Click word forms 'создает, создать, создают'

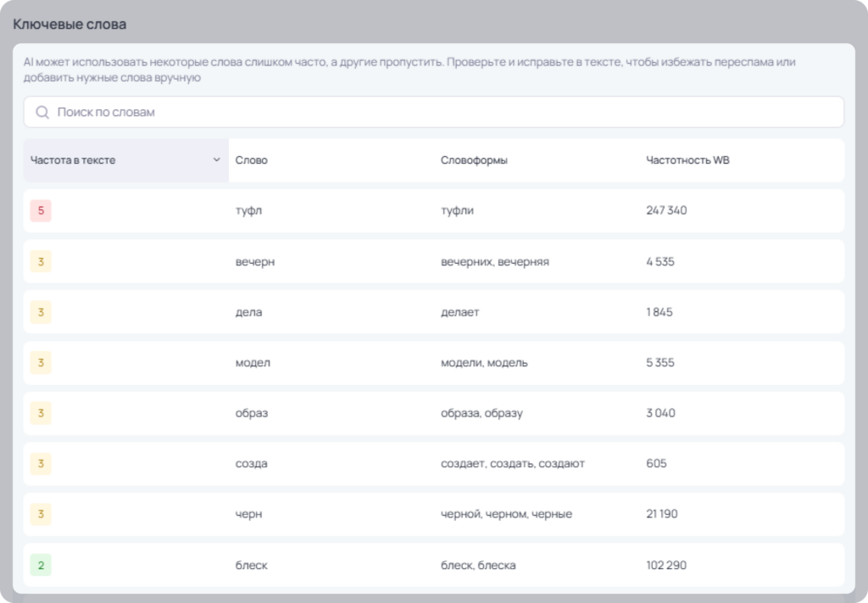click(x=513, y=463)
